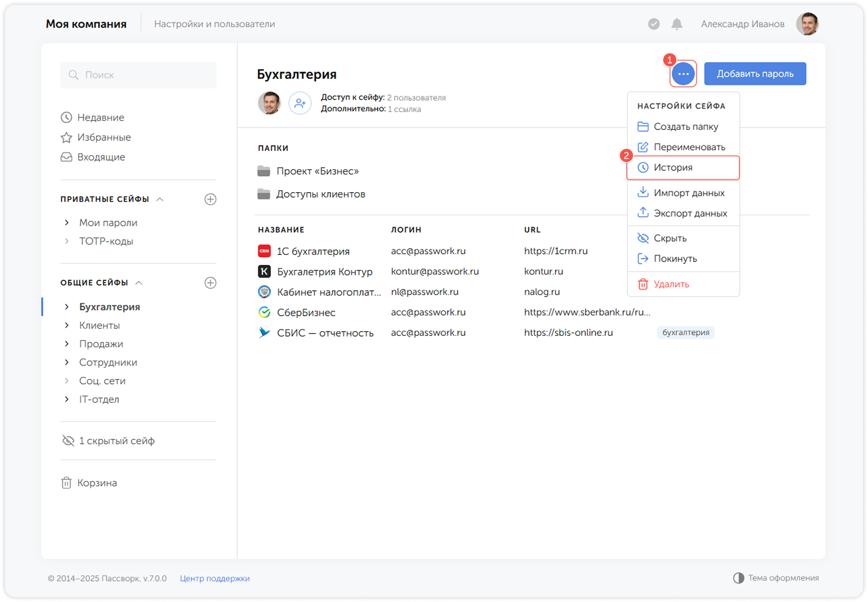Choose Переименовать from the menu
Viewport: 868px width, 602px height.
[683, 147]
